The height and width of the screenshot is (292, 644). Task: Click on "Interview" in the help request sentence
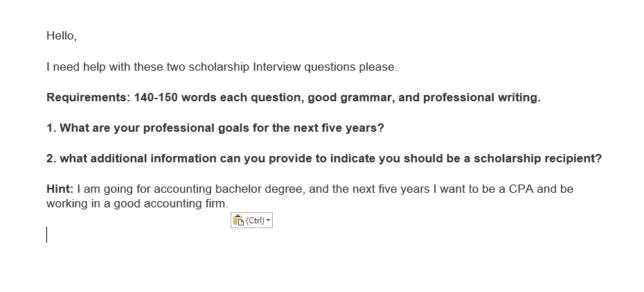pos(277,67)
